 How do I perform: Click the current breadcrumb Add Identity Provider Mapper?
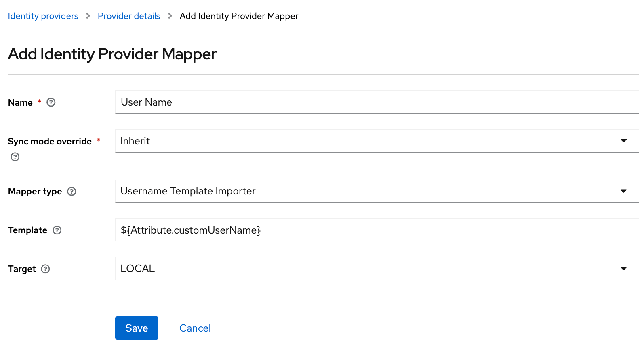(239, 16)
